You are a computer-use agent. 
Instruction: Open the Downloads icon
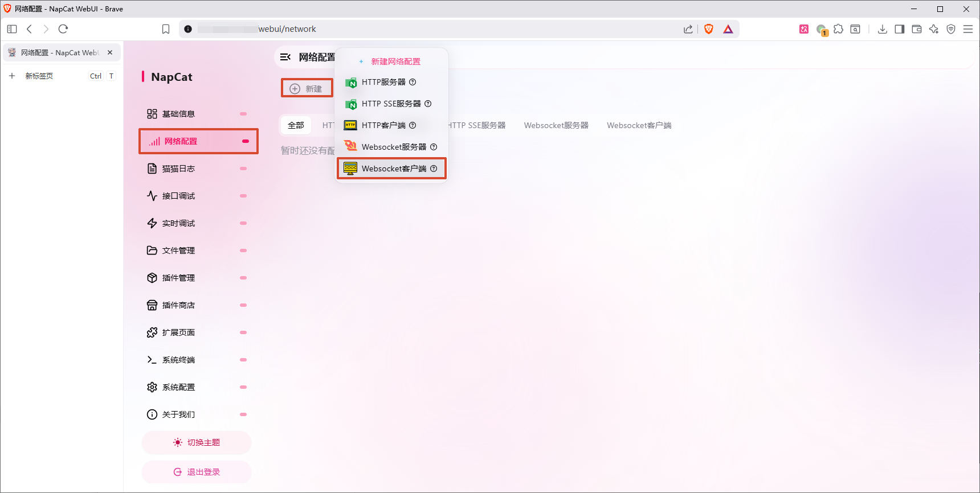click(883, 29)
